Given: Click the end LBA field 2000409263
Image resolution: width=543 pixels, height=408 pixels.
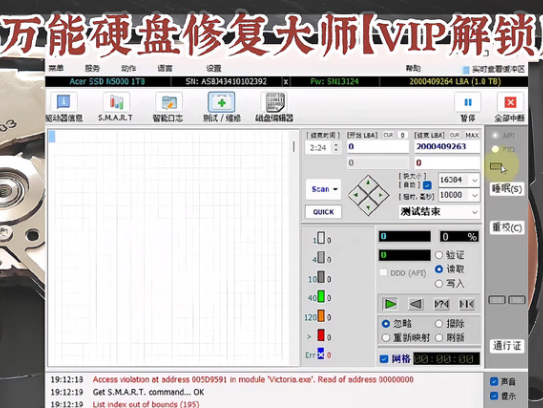Looking at the screenshot, I should coord(447,147).
